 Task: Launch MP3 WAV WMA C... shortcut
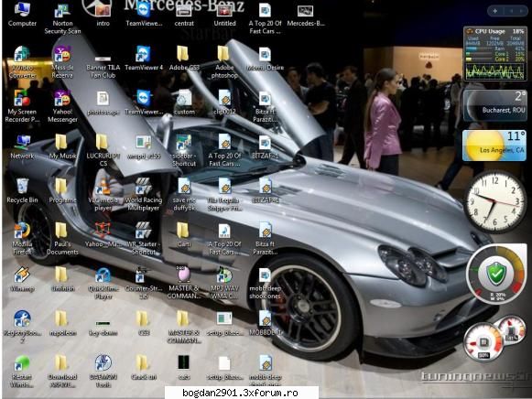coord(224,283)
